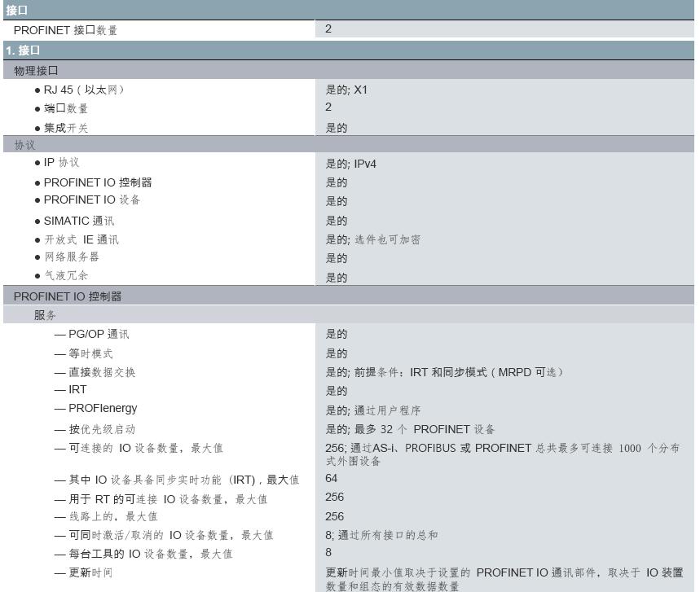This screenshot has height=592, width=700.
Task: Click the "可同时激活/取消的 IO 设备数量，最大值" label
Action: pyautogui.click(x=170, y=535)
